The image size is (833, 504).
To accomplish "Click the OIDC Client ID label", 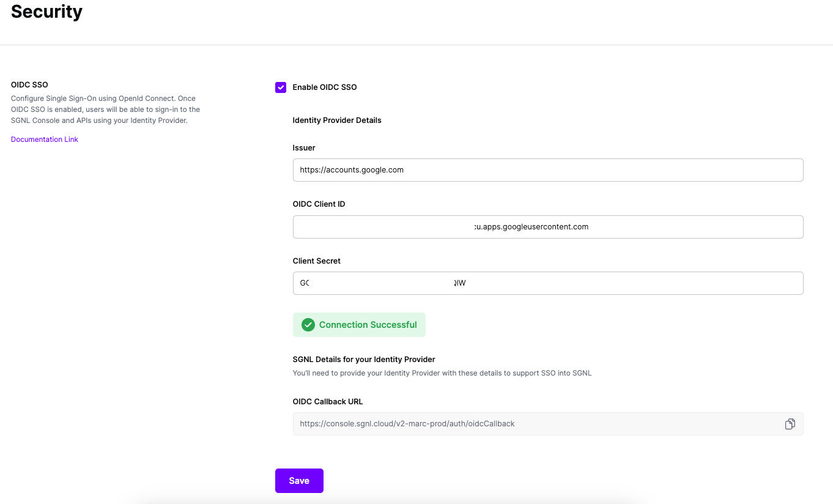I will click(x=319, y=204).
